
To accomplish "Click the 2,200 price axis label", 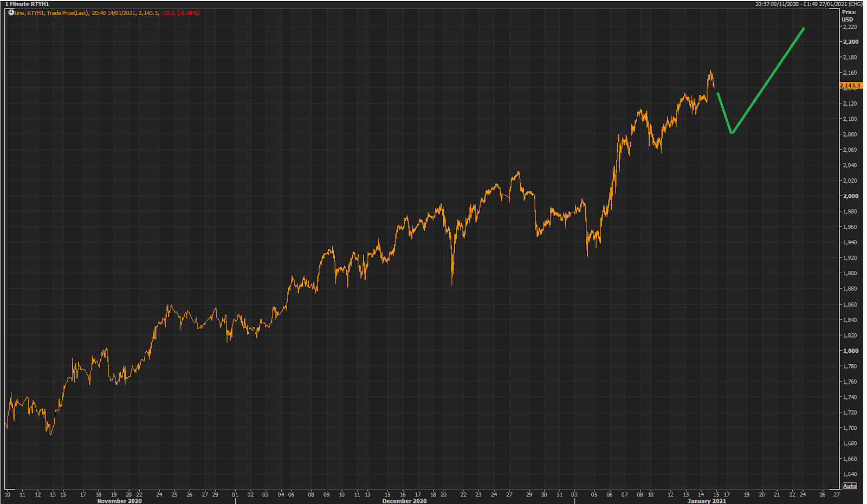I will pyautogui.click(x=851, y=42).
